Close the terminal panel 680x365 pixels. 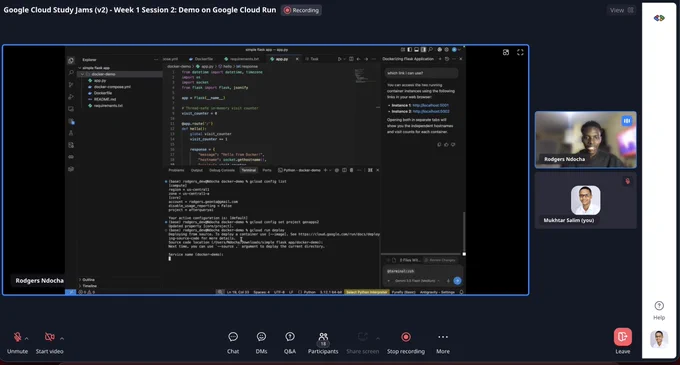pos(377,170)
